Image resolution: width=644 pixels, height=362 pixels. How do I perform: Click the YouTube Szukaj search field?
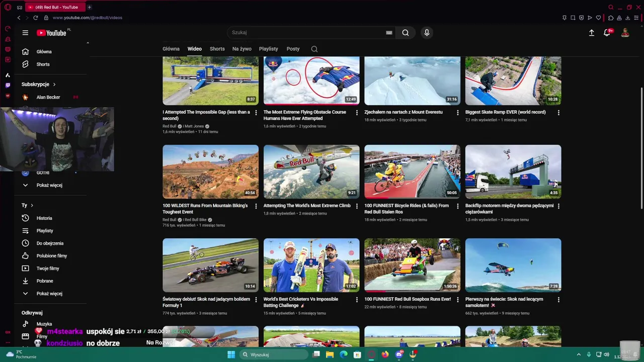(307, 33)
